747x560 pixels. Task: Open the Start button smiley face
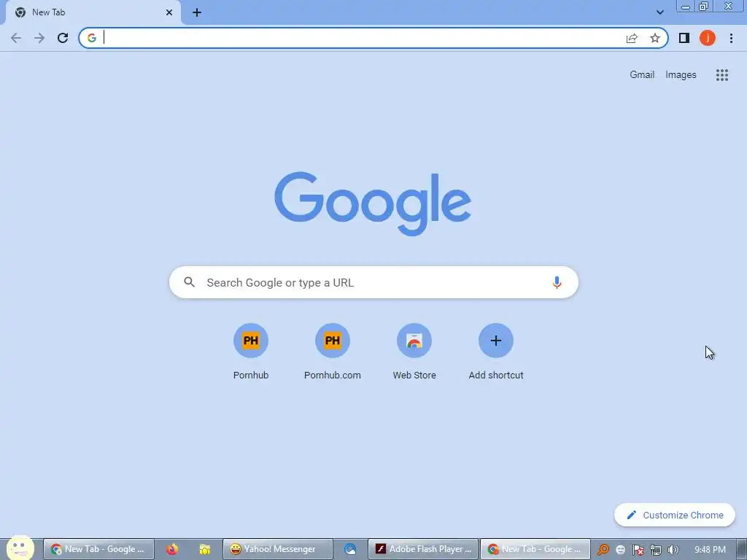coord(20,548)
